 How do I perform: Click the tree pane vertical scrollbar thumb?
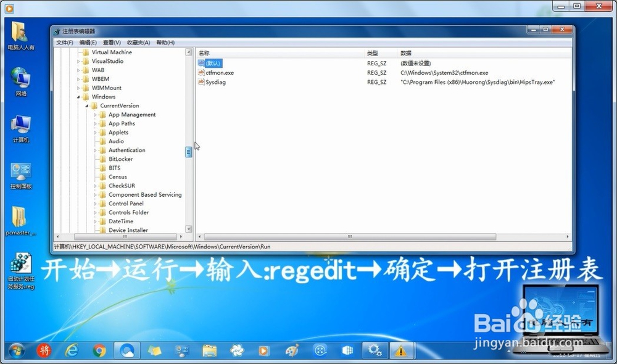(188, 152)
